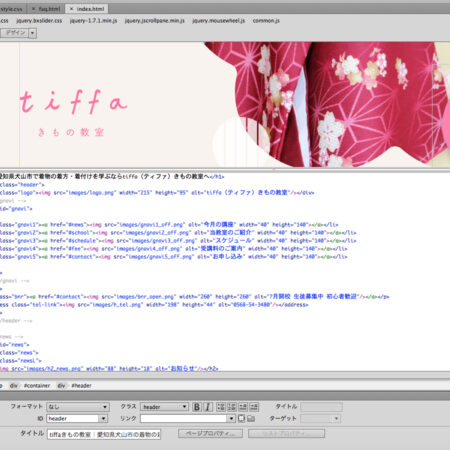Apply Bold formatting in Properties panel
This screenshot has height=450, width=450.
[197, 407]
